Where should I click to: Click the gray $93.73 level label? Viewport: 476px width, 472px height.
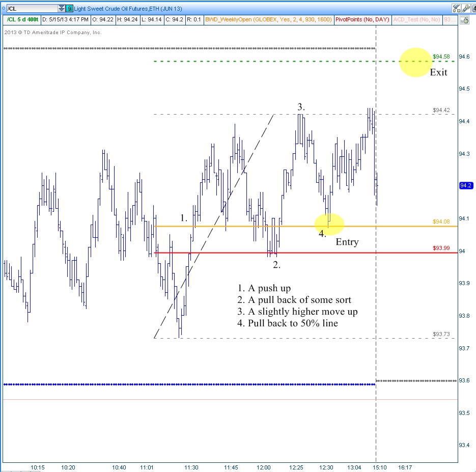(x=441, y=334)
